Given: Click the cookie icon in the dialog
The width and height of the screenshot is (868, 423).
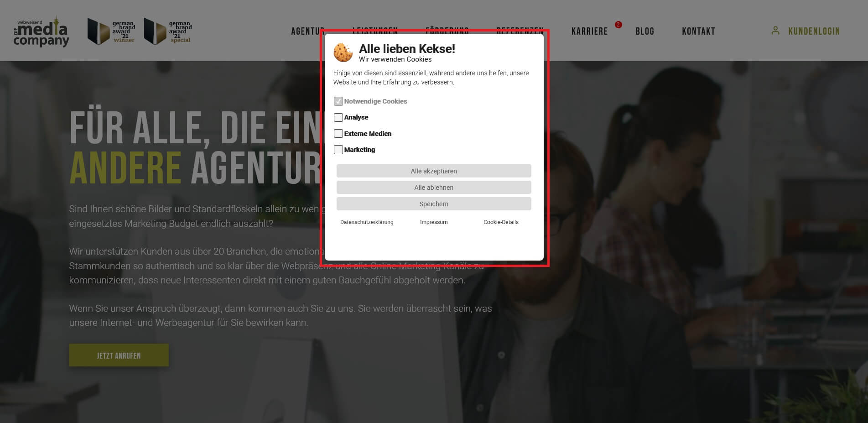Looking at the screenshot, I should click(343, 52).
